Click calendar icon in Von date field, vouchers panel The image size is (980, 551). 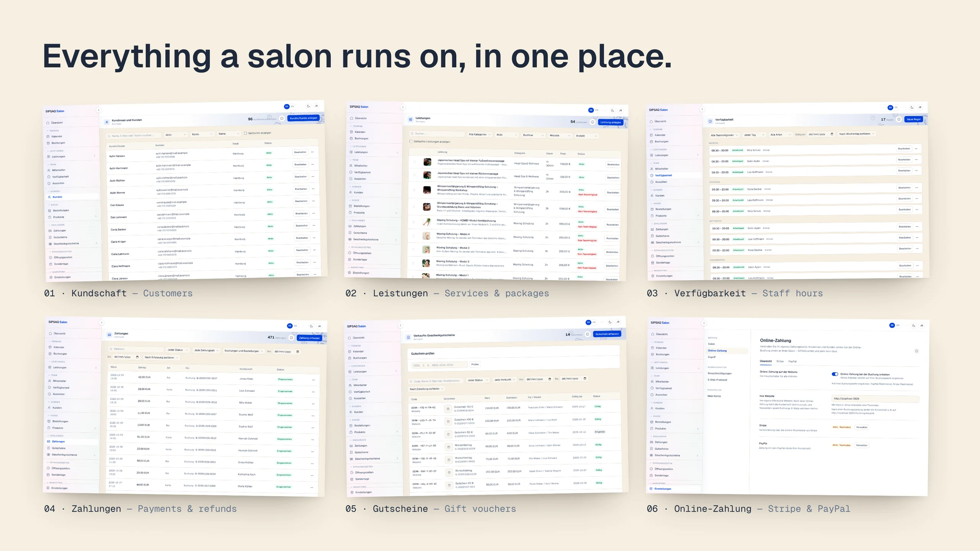click(550, 379)
